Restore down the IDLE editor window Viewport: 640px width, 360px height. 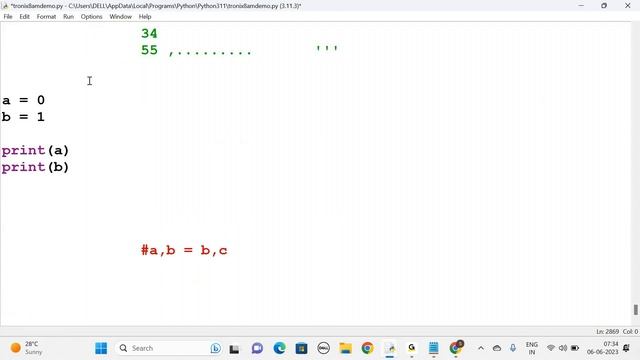(x=604, y=6)
